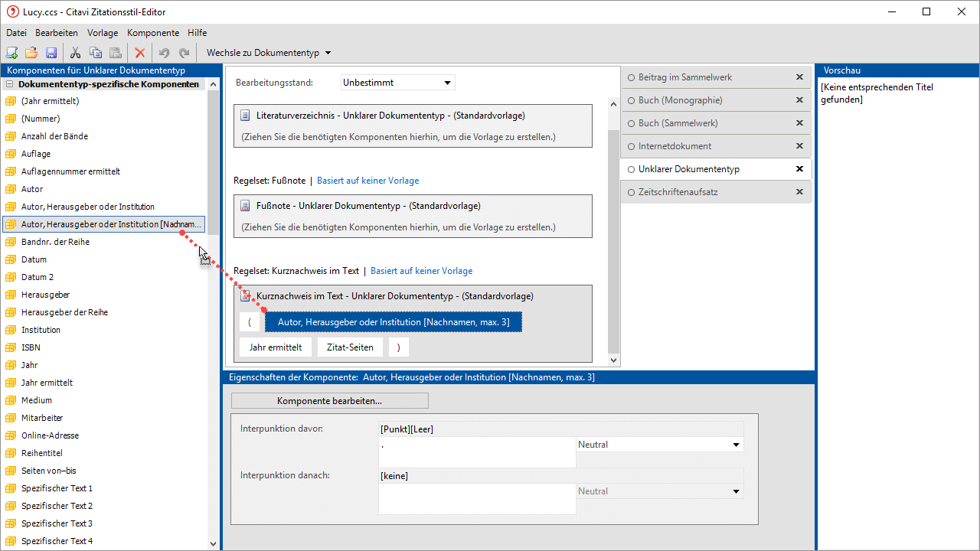980x551 pixels.
Task: Click the Interpunktion danach text field
Action: click(476, 499)
